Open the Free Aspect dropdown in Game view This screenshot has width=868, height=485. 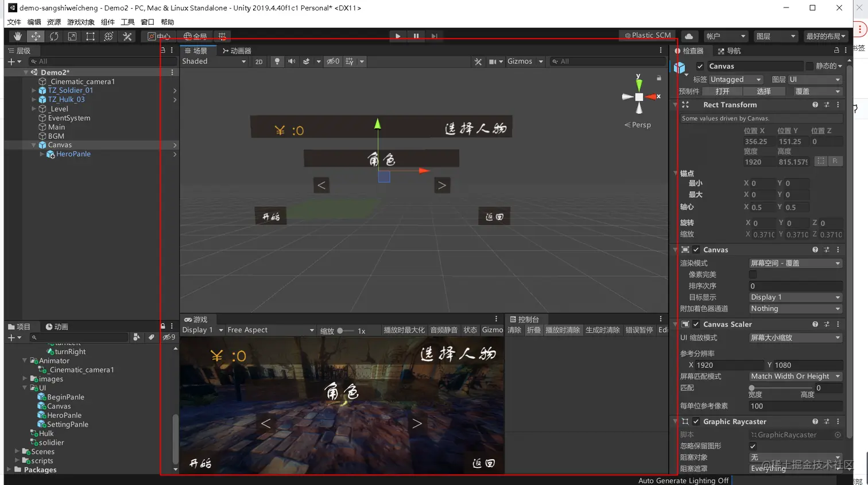(271, 330)
